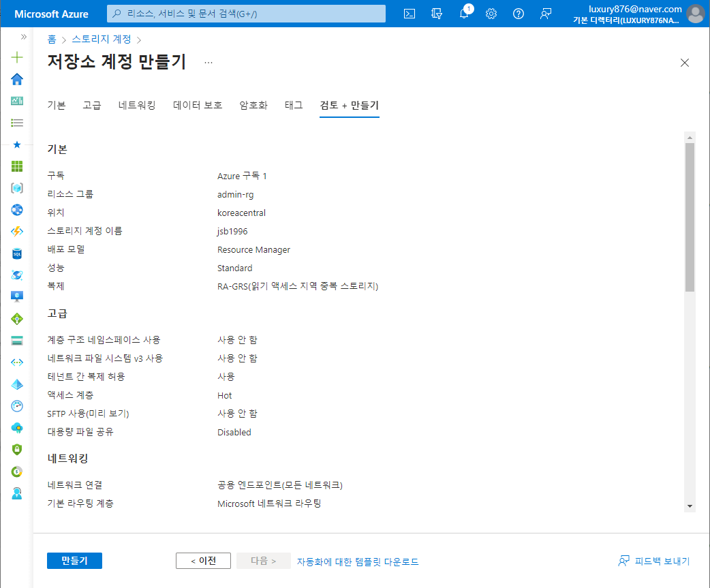The image size is (710, 588).
Task: Click the 만들기 button
Action: point(75,561)
